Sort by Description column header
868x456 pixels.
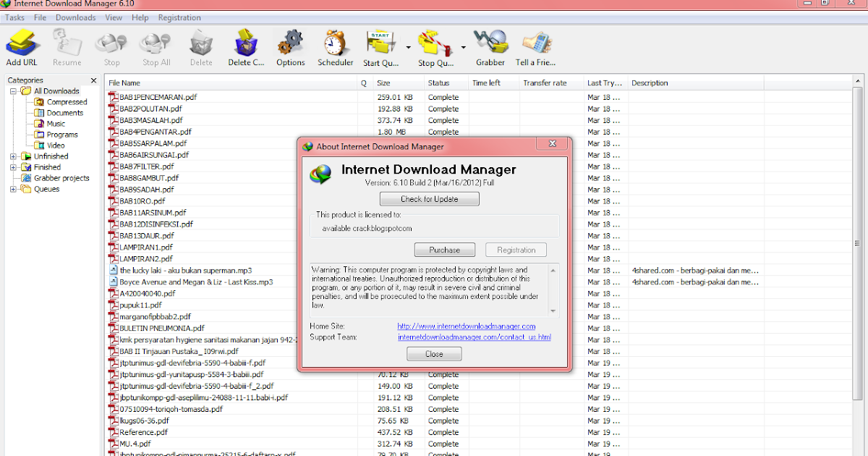[696, 83]
